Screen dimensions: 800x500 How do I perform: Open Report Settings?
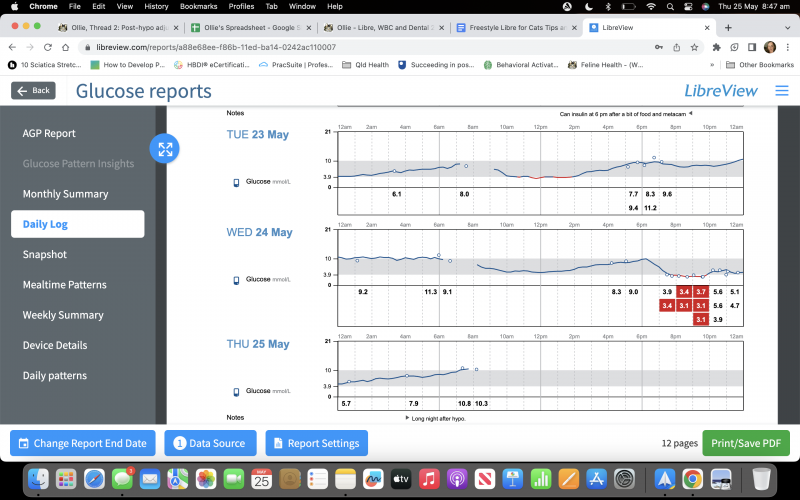pyautogui.click(x=315, y=443)
